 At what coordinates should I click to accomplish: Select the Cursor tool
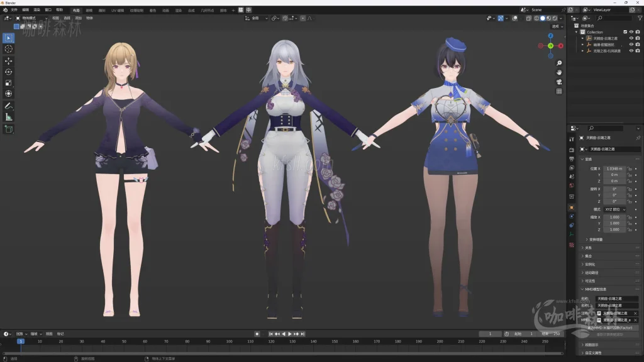coord(9,49)
